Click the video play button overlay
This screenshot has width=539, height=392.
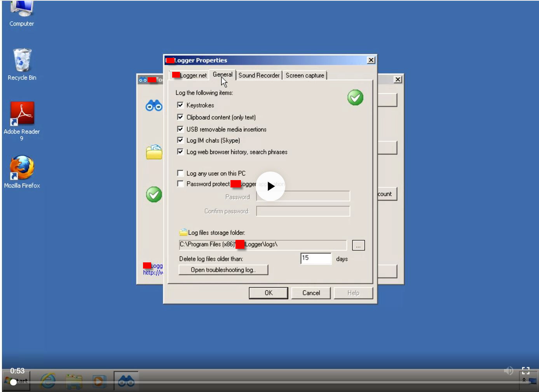click(x=270, y=186)
